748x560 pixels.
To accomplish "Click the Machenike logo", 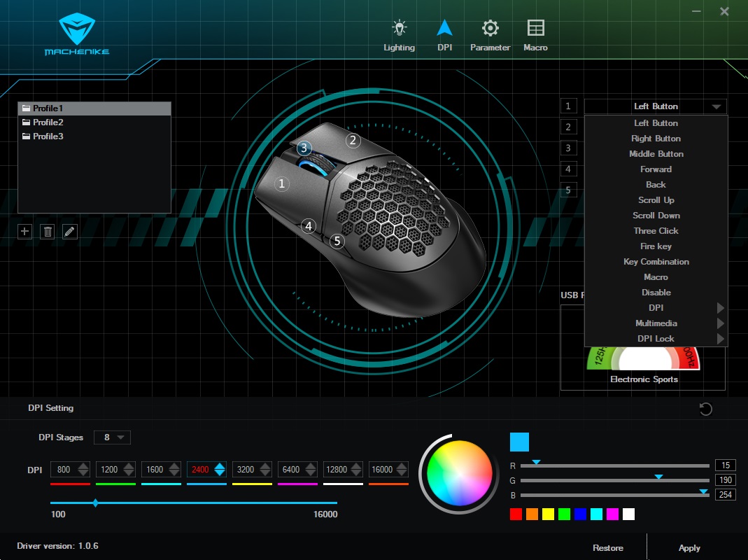I will 77,34.
